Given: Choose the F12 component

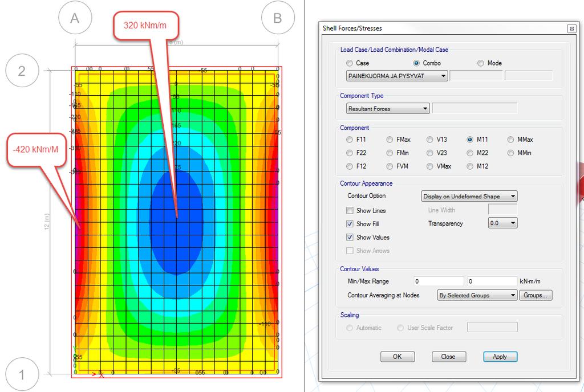Looking at the screenshot, I should pyautogui.click(x=350, y=166).
